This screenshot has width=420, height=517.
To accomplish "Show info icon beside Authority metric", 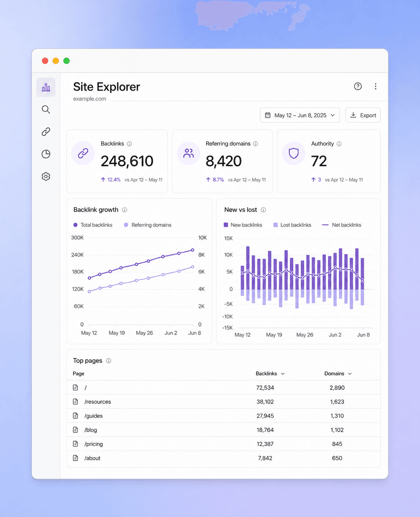I will [x=339, y=144].
